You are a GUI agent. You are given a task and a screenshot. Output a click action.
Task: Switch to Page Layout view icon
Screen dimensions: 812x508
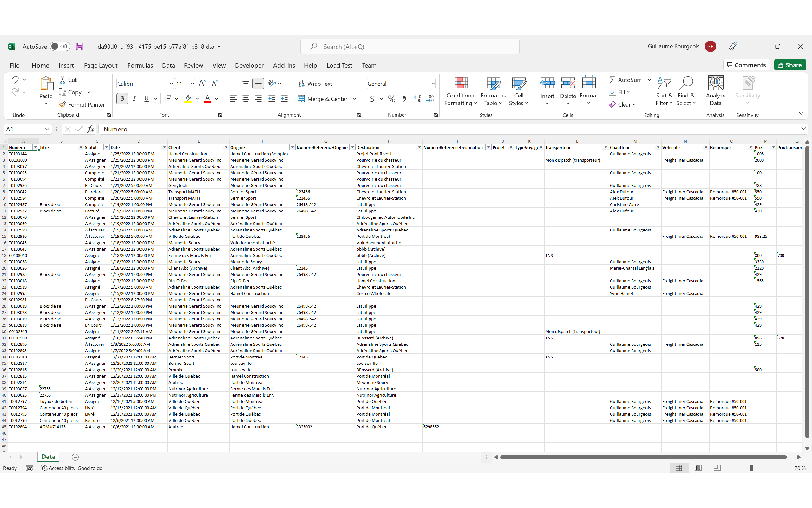[x=698, y=468]
